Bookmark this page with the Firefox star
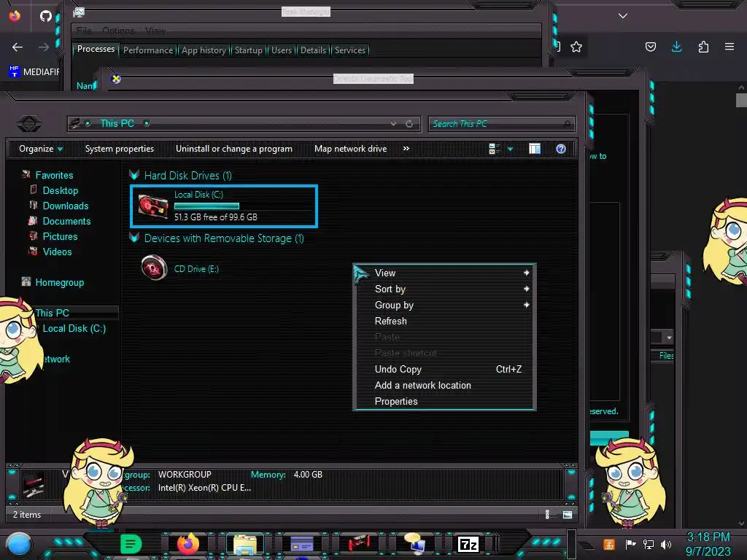The height and width of the screenshot is (560, 747). 576,47
